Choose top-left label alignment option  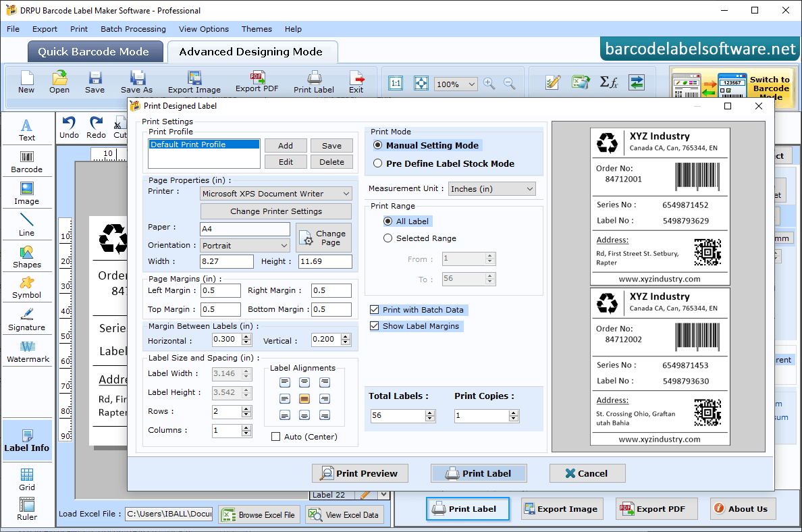tap(285, 383)
